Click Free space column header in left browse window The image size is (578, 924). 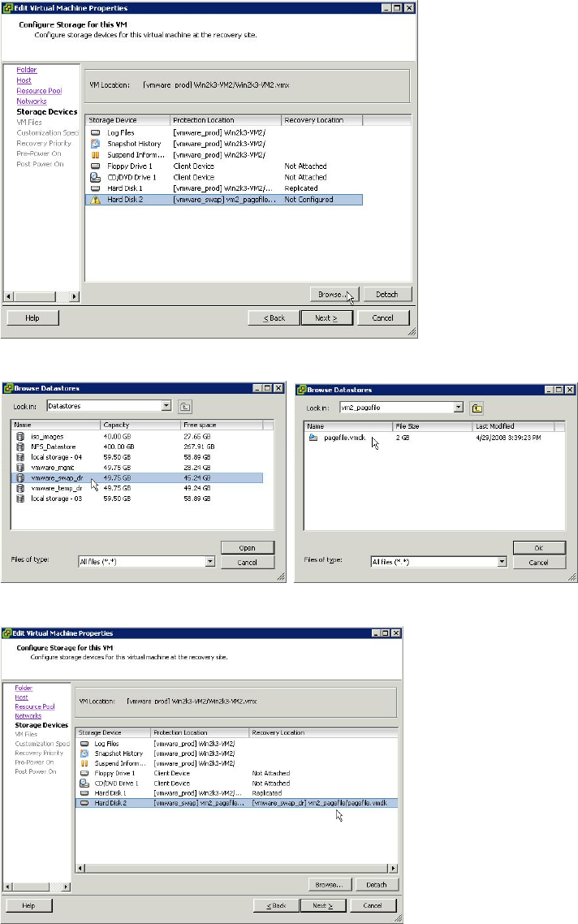[x=222, y=425]
